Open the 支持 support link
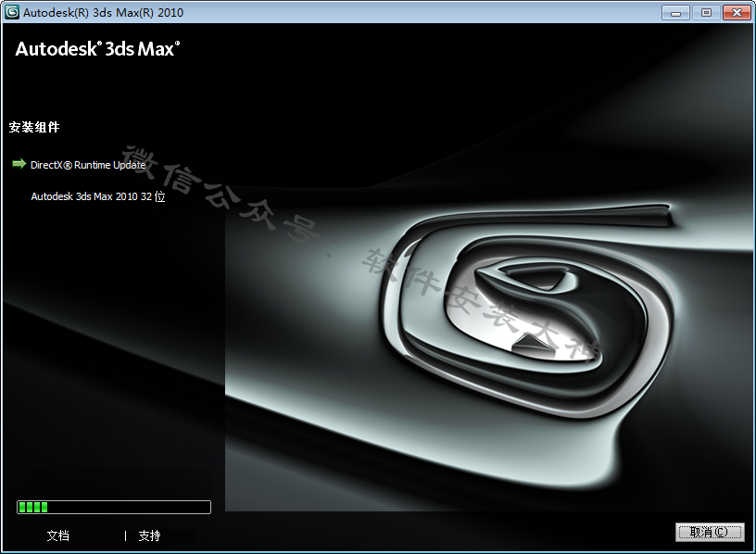The height and width of the screenshot is (554, 756). [149, 535]
